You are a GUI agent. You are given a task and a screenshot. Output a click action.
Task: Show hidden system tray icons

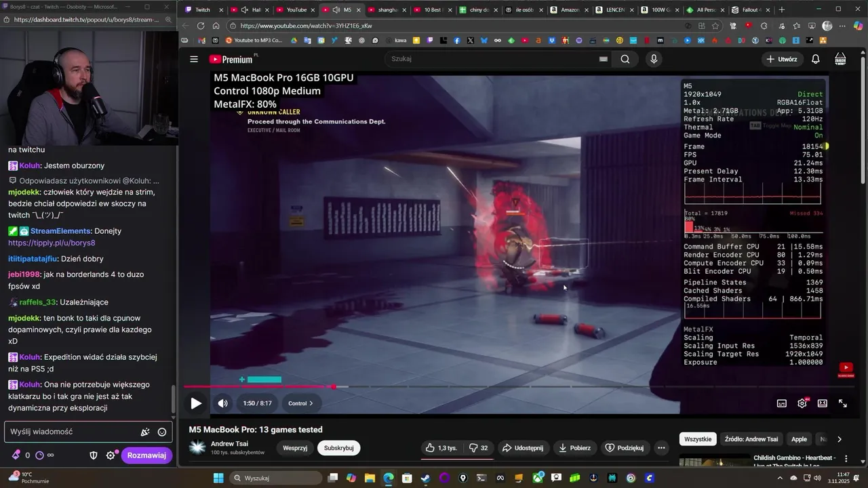click(x=780, y=479)
